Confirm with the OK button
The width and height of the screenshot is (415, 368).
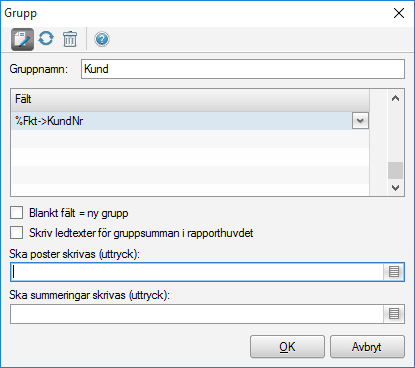[x=287, y=347]
